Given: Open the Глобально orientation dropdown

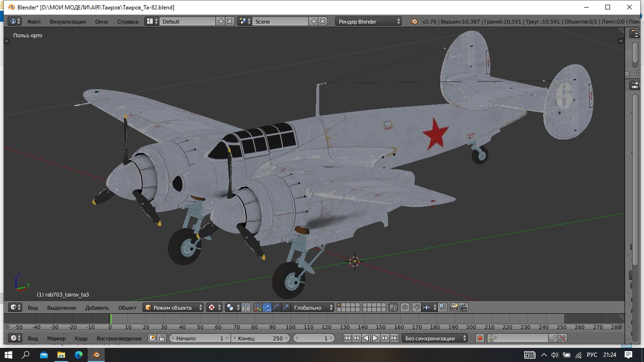Looking at the screenshot, I should pos(312,307).
